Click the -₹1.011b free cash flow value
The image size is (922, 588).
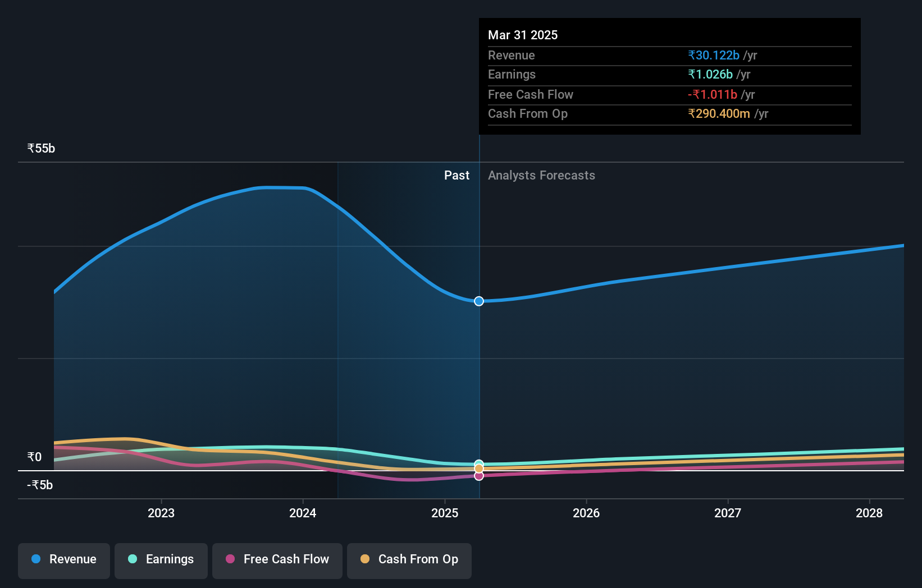point(713,94)
